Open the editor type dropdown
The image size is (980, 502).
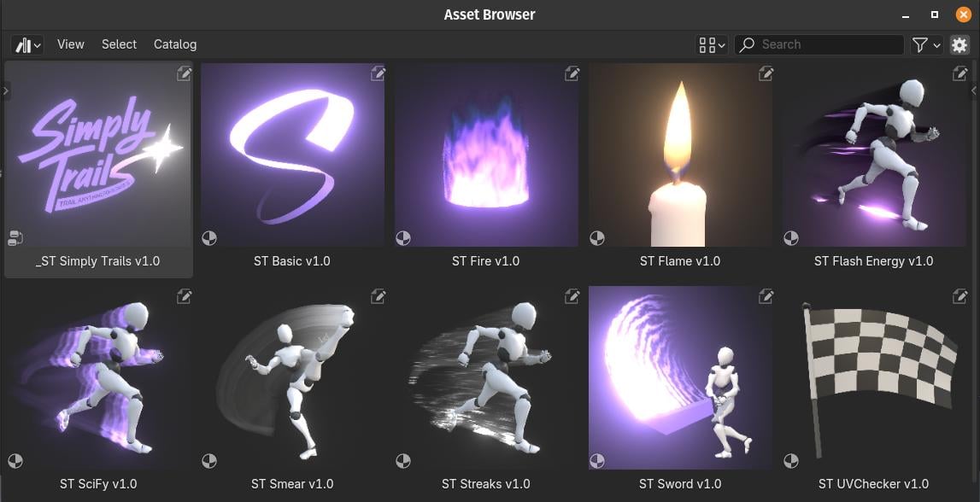27,45
